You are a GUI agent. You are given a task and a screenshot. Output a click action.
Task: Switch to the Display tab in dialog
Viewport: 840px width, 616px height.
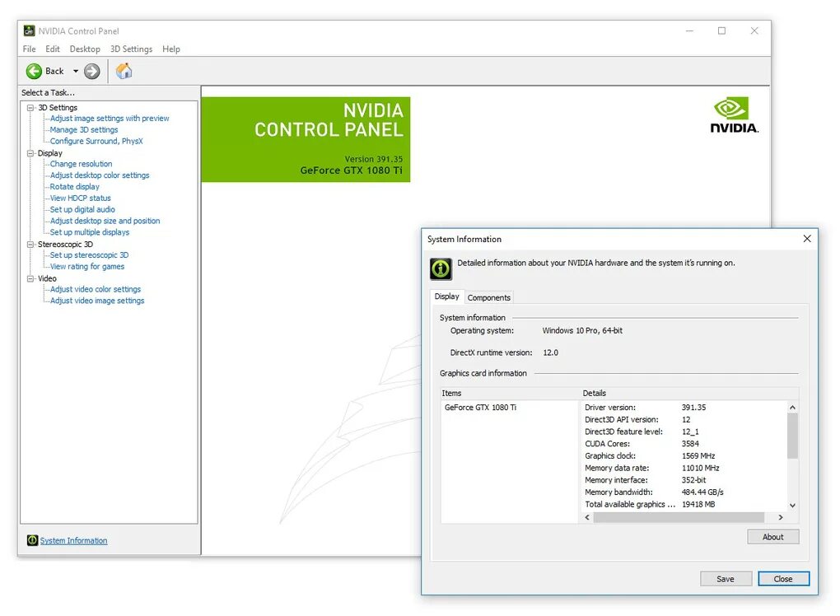[x=447, y=296]
